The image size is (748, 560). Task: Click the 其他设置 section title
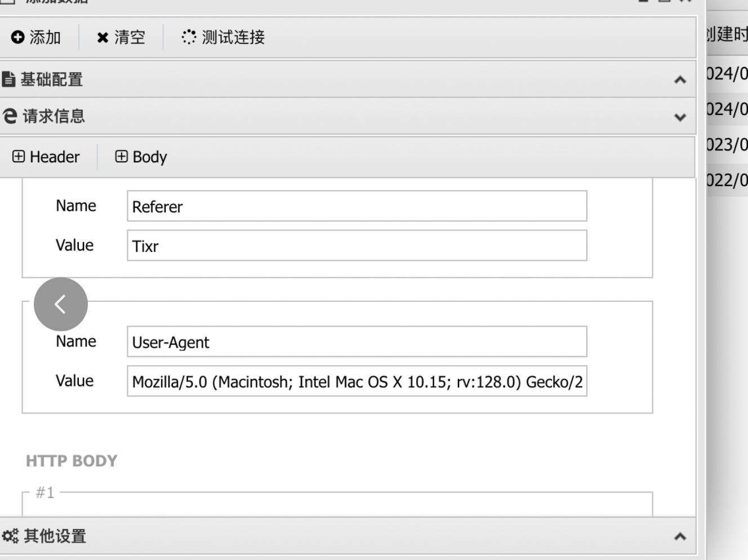55,536
